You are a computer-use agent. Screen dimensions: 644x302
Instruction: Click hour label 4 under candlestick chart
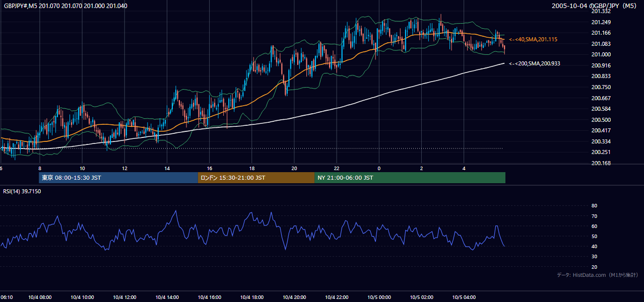[464, 168]
